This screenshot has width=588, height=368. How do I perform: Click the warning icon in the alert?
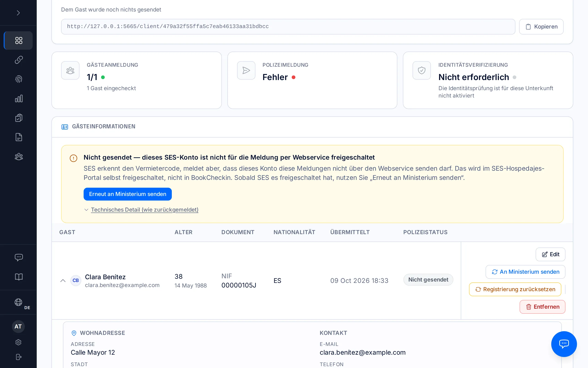click(x=73, y=158)
